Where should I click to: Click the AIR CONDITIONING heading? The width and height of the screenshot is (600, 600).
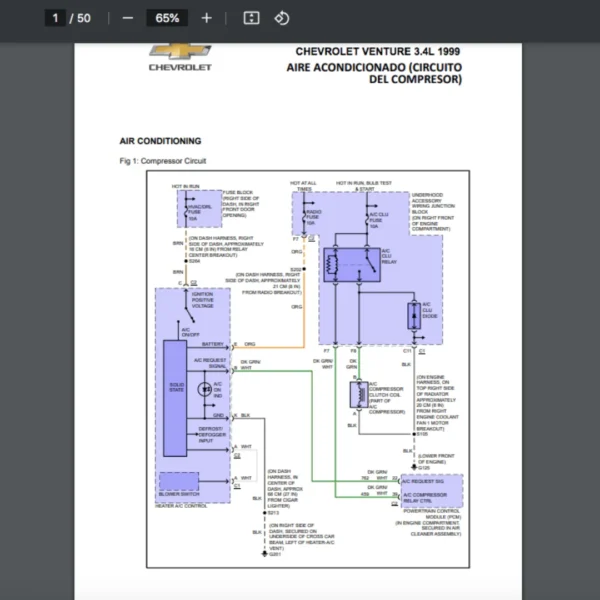(x=160, y=141)
